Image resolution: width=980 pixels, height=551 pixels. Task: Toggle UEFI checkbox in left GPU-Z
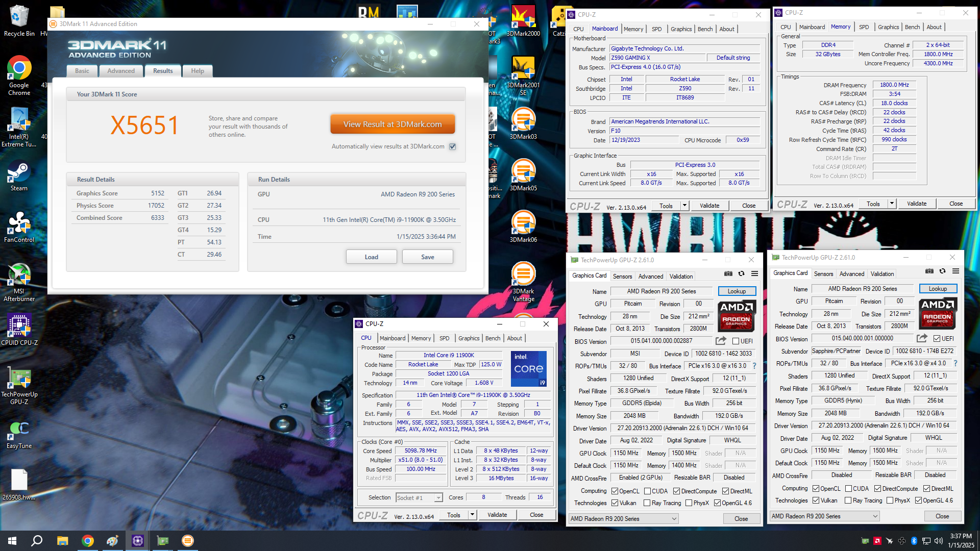coord(736,341)
